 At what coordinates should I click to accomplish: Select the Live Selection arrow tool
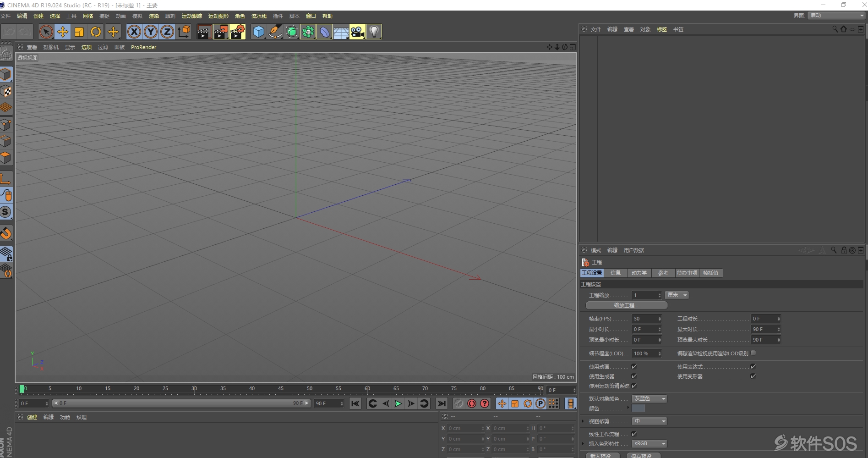(x=46, y=32)
